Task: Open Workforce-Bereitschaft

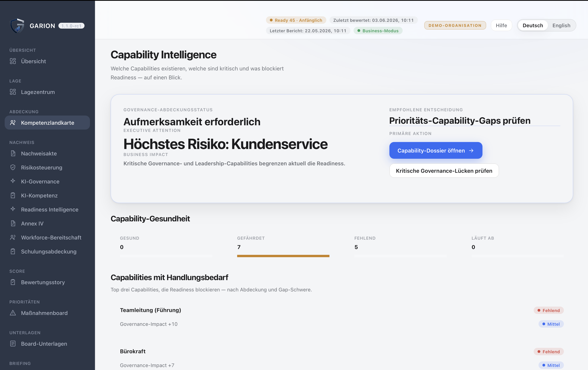Action: (47, 237)
